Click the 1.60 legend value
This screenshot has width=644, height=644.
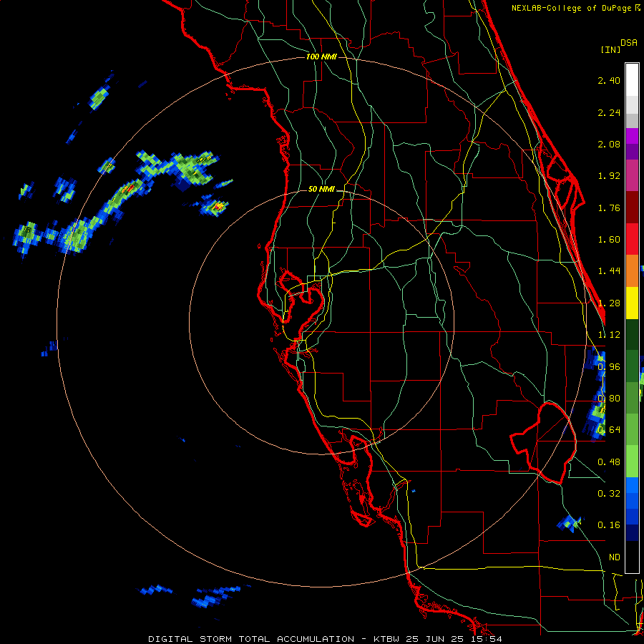(609, 240)
